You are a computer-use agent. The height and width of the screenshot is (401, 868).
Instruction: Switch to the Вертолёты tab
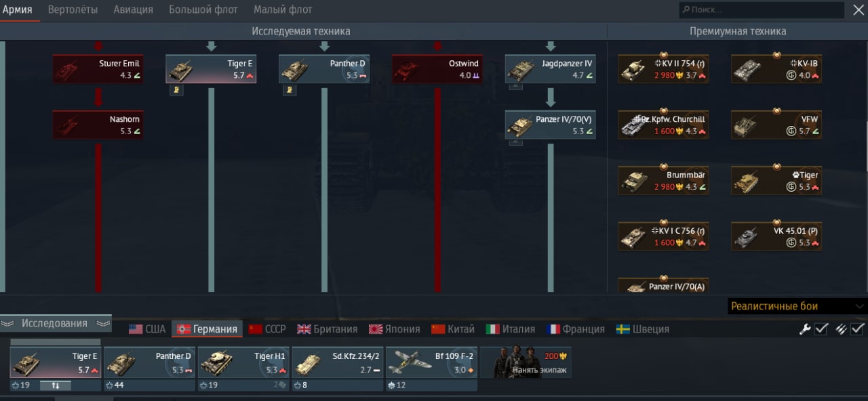pos(73,9)
